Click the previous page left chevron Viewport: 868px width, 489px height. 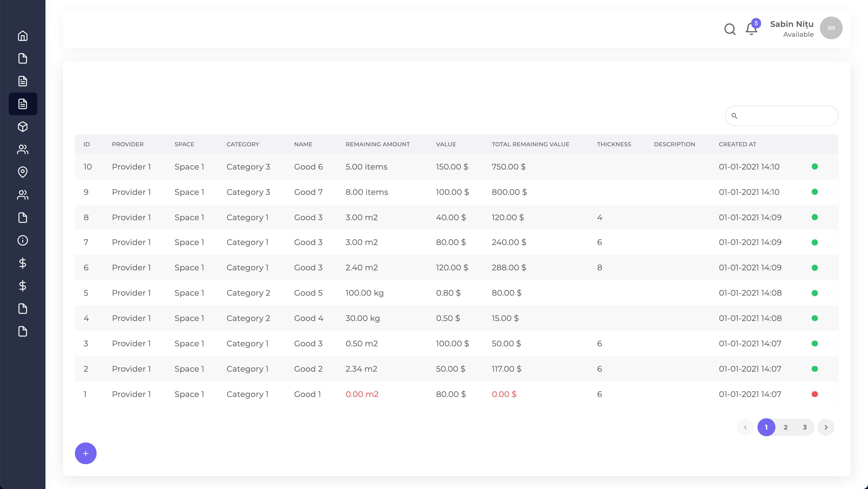(x=745, y=427)
